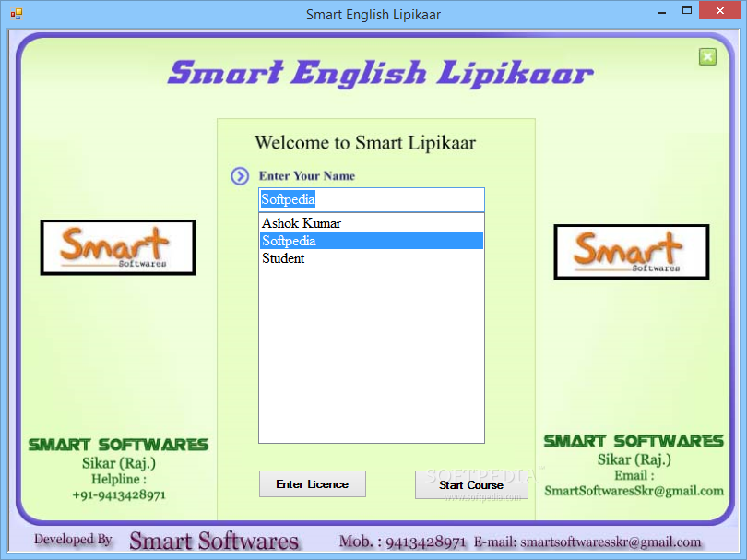
Task: Click the blue arrow icon beside Enter Your Name
Action: (240, 176)
